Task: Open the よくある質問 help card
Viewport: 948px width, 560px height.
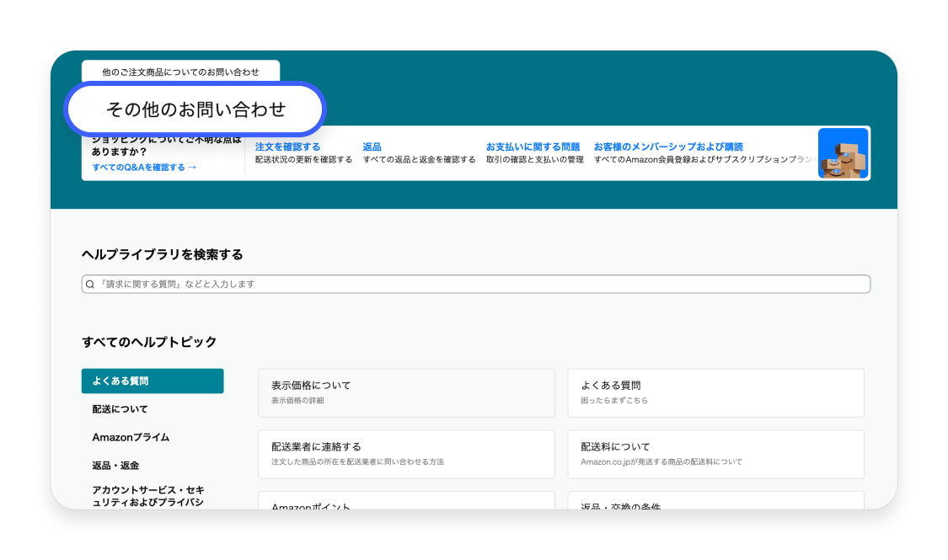Action: pyautogui.click(x=715, y=392)
